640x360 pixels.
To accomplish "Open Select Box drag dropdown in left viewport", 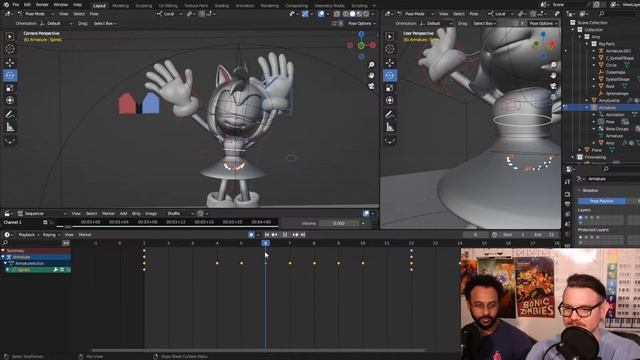I will pos(104,24).
